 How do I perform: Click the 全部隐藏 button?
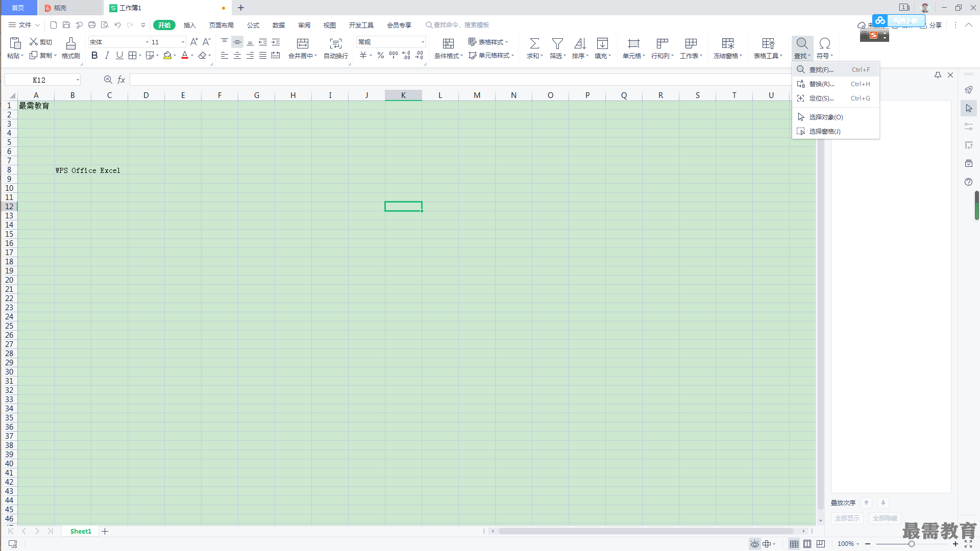885,518
